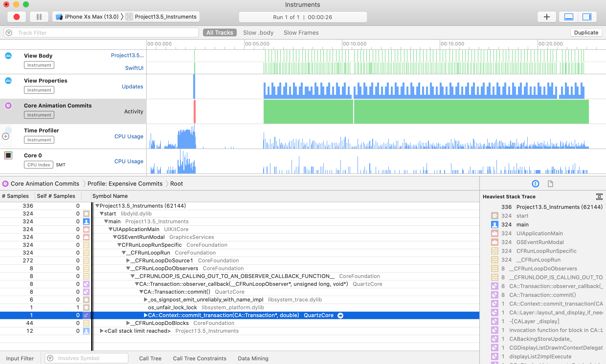Select main in Heaviest Stack Trace

pos(522,225)
